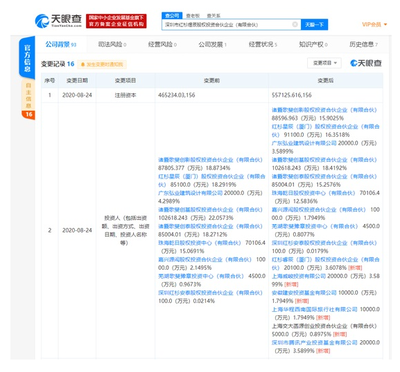Switch search mode to 查老板
Viewport: 400px width, 372px height.
pos(192,16)
